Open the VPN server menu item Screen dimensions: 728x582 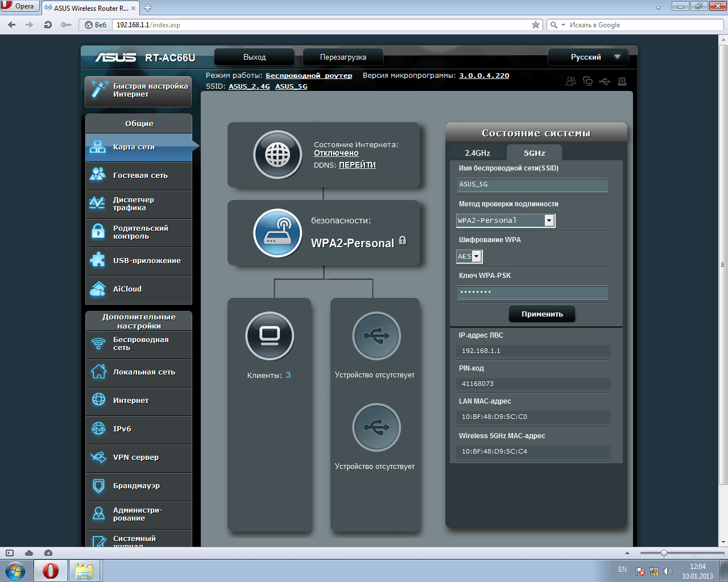pyautogui.click(x=139, y=458)
